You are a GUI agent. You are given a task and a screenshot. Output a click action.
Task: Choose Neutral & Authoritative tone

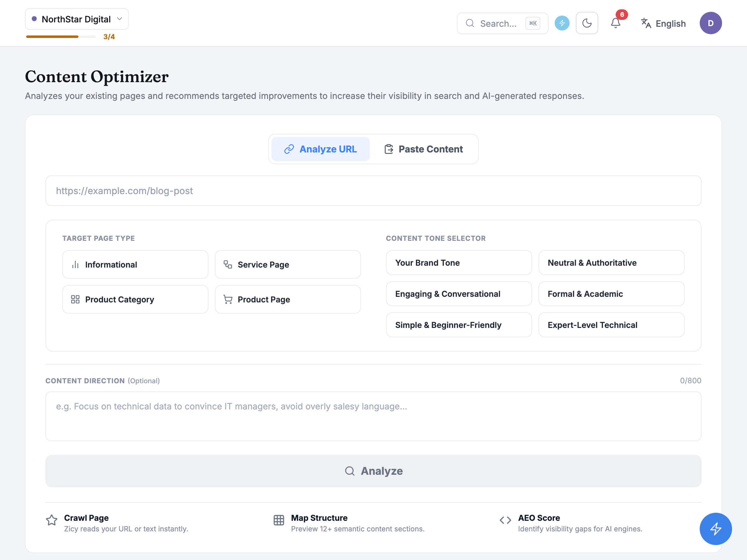click(611, 263)
